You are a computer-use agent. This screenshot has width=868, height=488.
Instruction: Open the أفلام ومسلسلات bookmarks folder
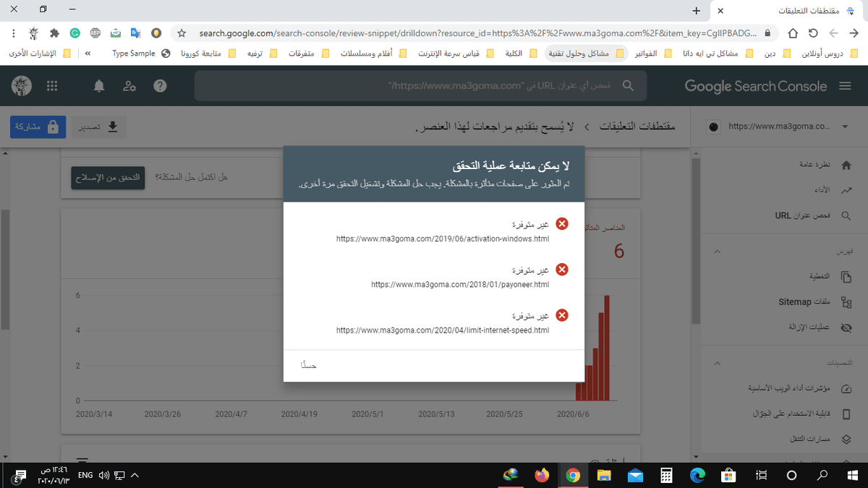375,53
